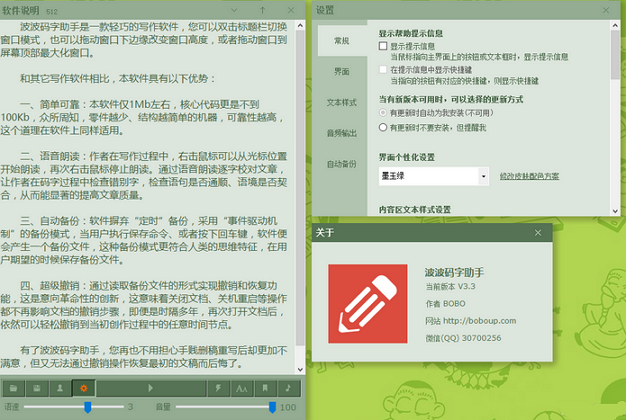This screenshot has height=420, width=626.
Task: Click the scroll up arrow of 软件说明 text area
Action: [300, 26]
